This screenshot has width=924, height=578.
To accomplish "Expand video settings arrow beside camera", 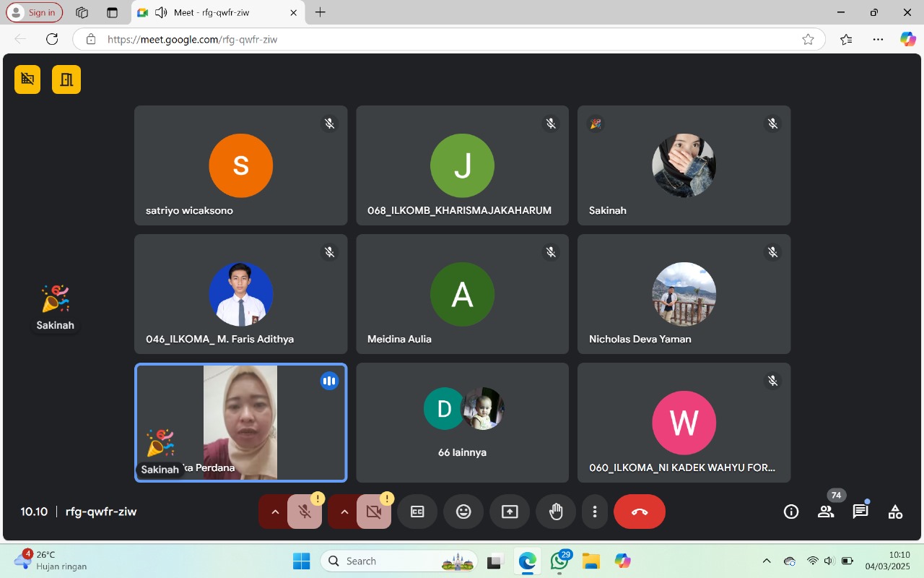I will click(x=344, y=512).
